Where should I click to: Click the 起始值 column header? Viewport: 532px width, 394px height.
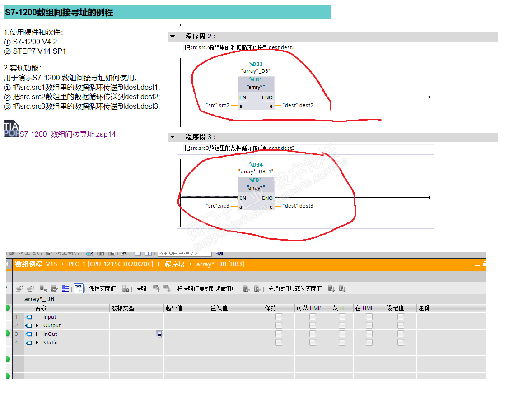(x=186, y=308)
